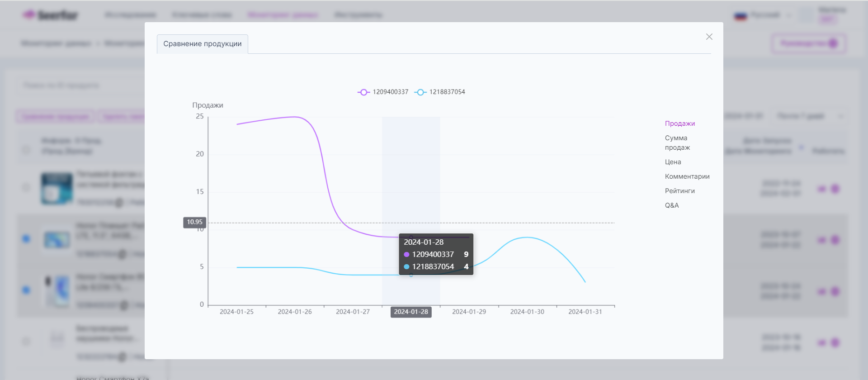Select the purple Продажи metric in side list
Viewport: 868px width, 380px height.
[x=679, y=123]
